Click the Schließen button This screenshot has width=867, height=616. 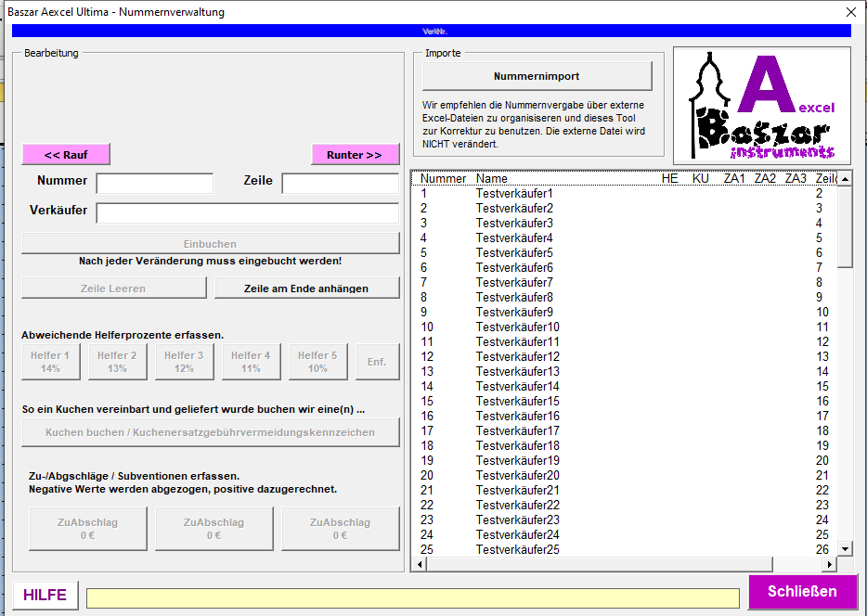click(802, 592)
